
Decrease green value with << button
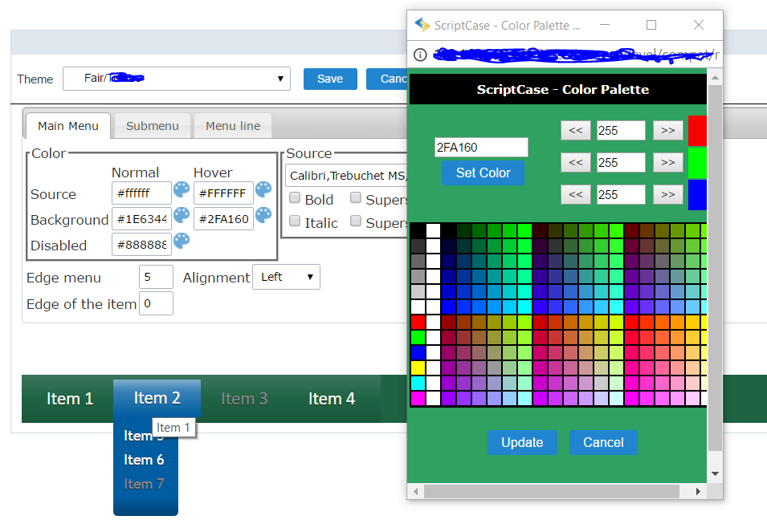tap(576, 163)
